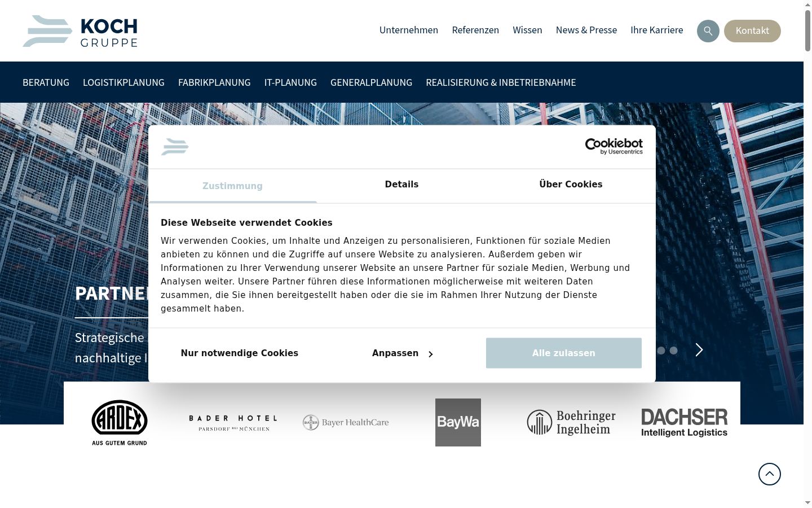Screen dimensions: 812x508
Task: Go to REALISIERUNG & INBETRIEBNAHME
Action: [501, 82]
